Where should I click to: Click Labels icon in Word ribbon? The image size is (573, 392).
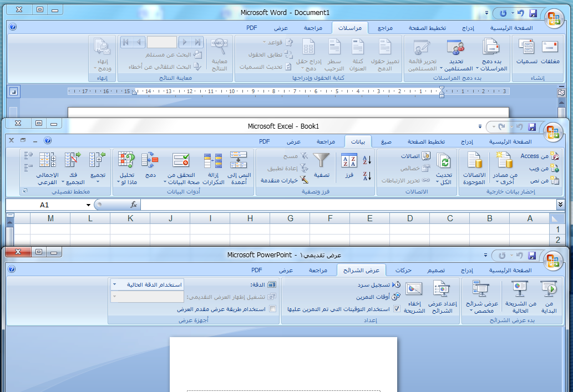(x=526, y=47)
